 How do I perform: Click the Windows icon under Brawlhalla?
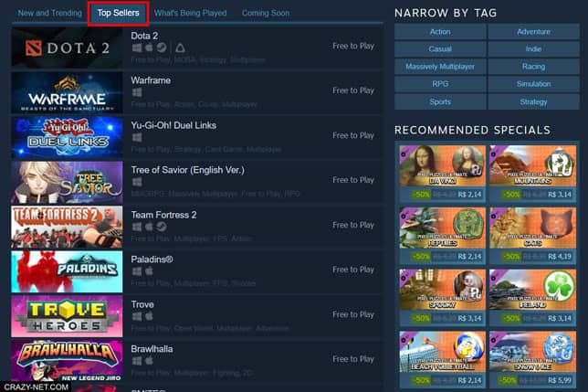pos(137,361)
